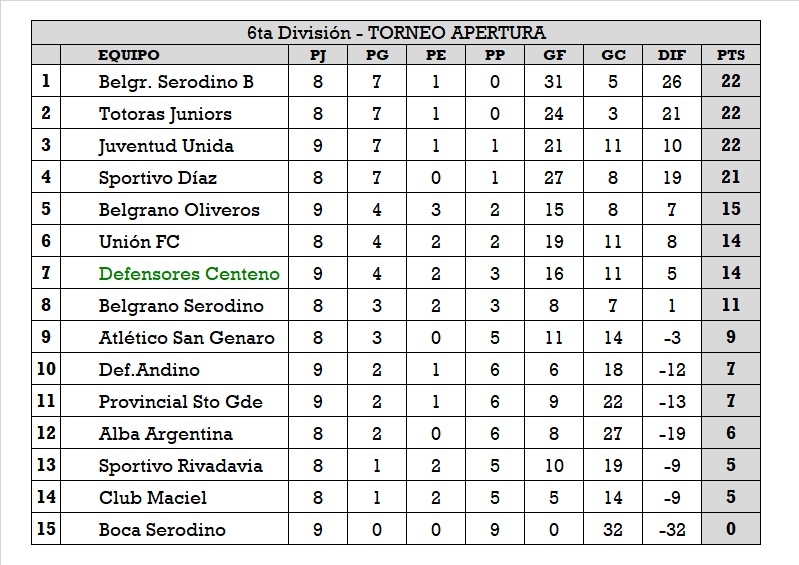
Task: Click the Boca Serodino team name
Action: tap(162, 530)
